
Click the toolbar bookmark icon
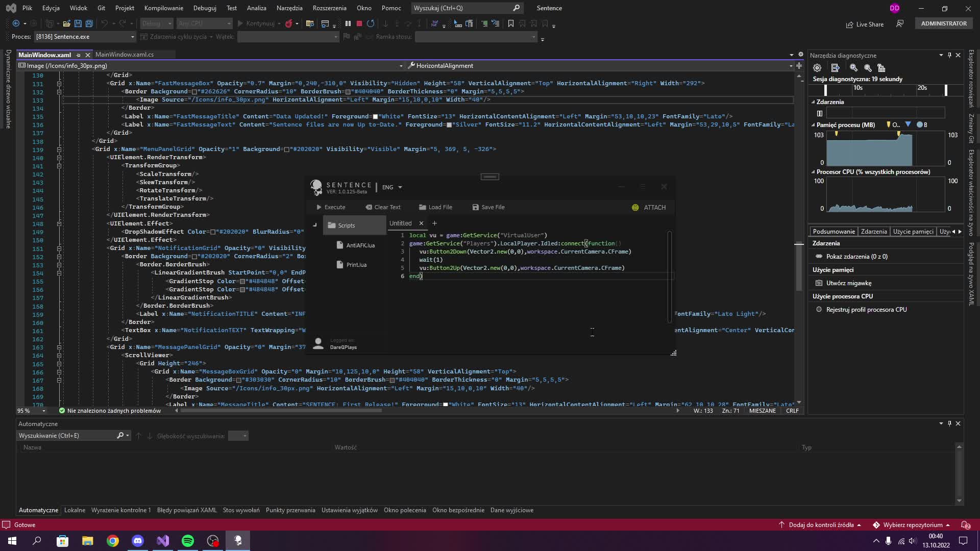510,23
